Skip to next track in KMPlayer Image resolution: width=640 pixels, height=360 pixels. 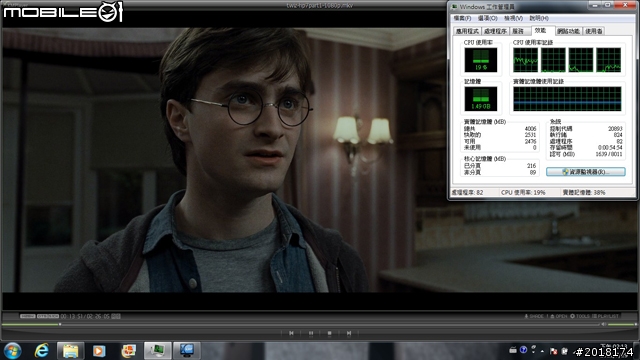tap(349, 333)
